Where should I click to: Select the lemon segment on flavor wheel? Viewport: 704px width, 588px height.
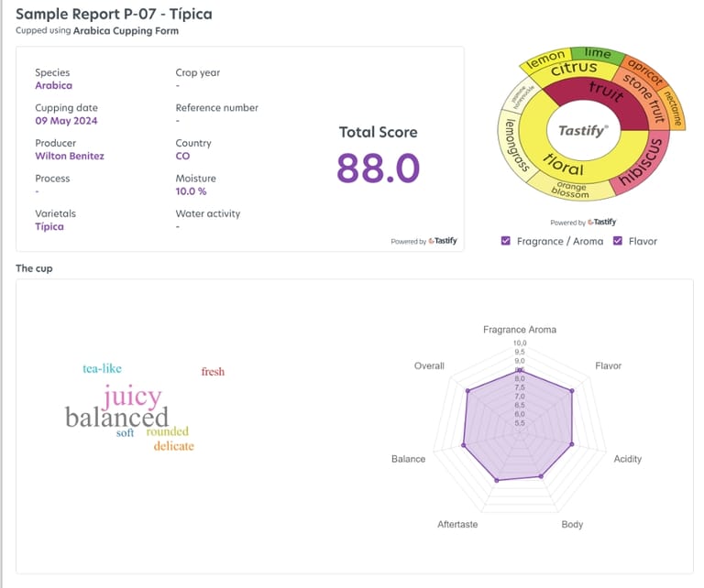[x=545, y=60]
